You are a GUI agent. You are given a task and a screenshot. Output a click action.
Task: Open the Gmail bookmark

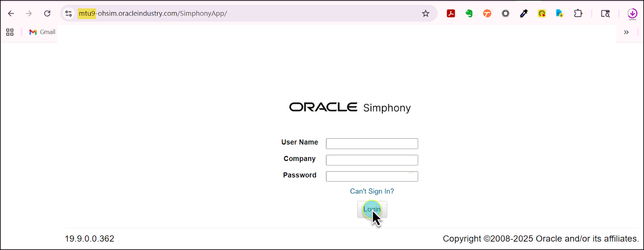coord(42,32)
